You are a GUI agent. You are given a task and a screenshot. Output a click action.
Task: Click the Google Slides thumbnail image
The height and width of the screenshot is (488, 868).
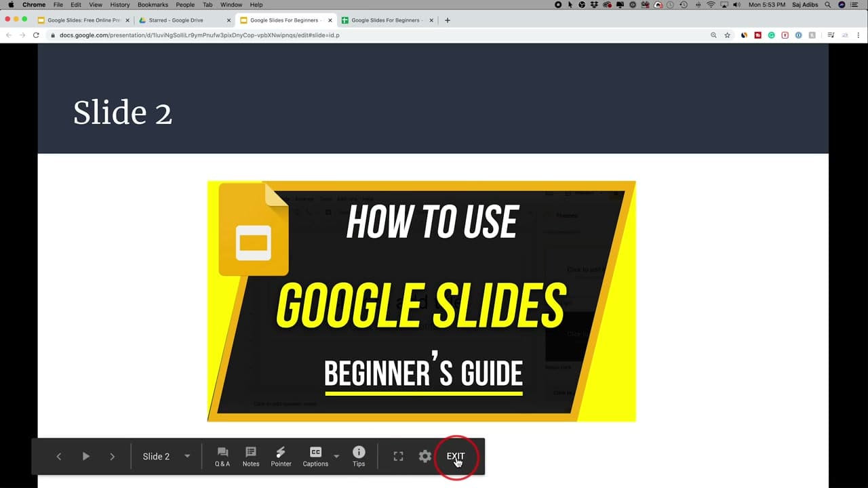[422, 301]
